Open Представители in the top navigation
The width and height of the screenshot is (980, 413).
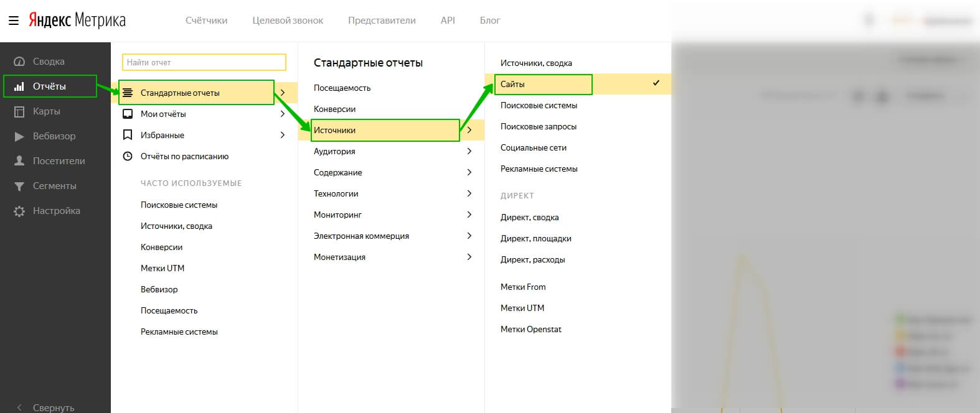(x=382, y=21)
